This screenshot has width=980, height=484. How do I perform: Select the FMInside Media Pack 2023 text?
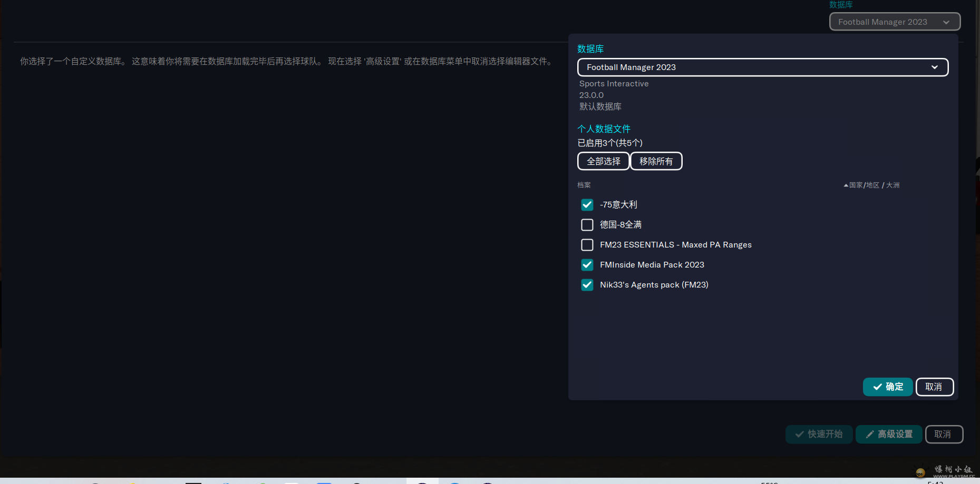pos(652,265)
